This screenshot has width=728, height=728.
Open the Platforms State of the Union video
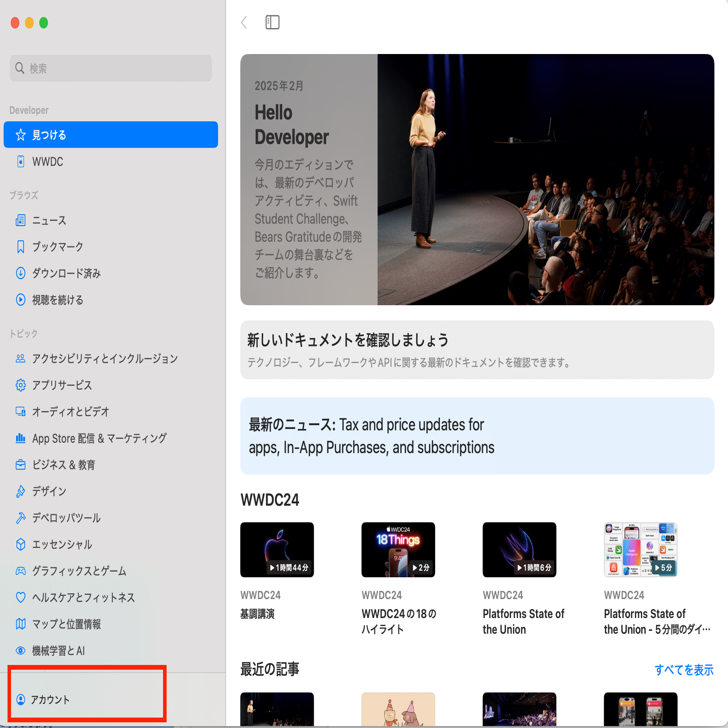coord(519,549)
